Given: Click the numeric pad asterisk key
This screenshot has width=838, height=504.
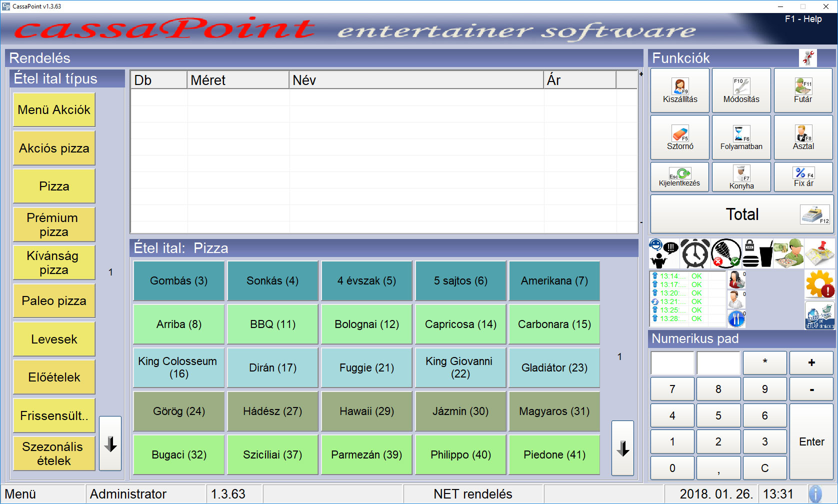Looking at the screenshot, I should pyautogui.click(x=765, y=363).
